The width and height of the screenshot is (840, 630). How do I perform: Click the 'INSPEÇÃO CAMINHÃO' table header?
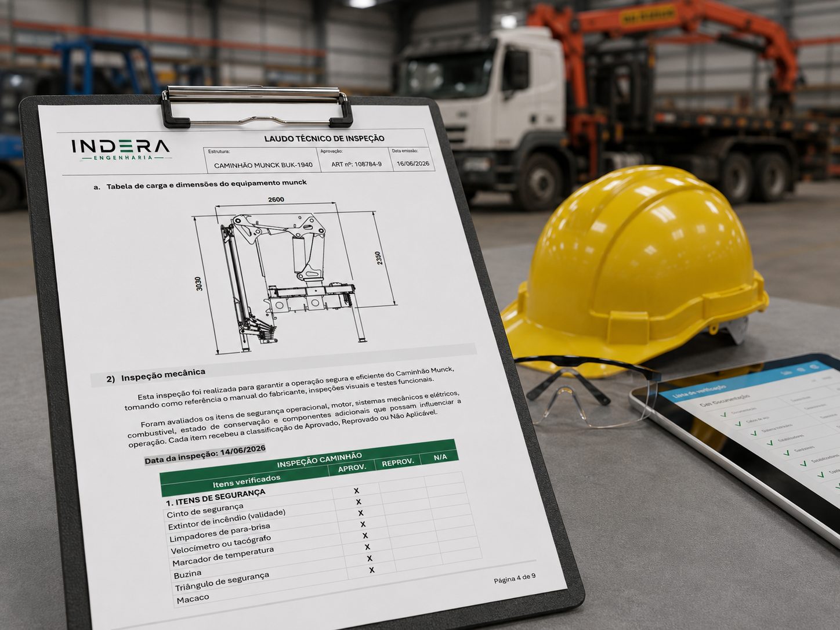(x=320, y=460)
